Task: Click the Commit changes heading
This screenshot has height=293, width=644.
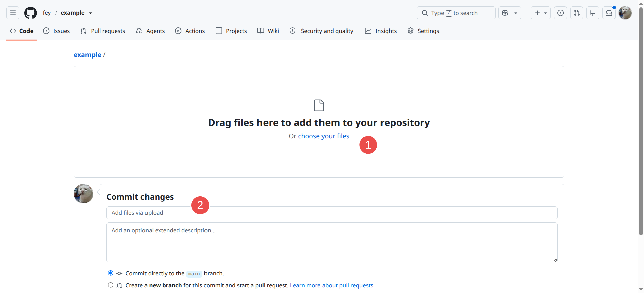Action: pyautogui.click(x=140, y=197)
